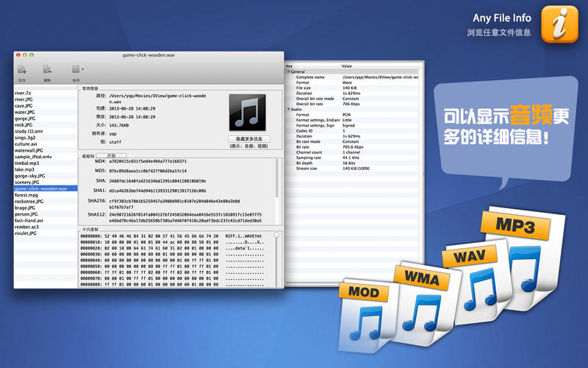Image resolution: width=588 pixels, height=368 pixels.
Task: Select game-click-wooden.wav in the file list
Action: coord(46,188)
